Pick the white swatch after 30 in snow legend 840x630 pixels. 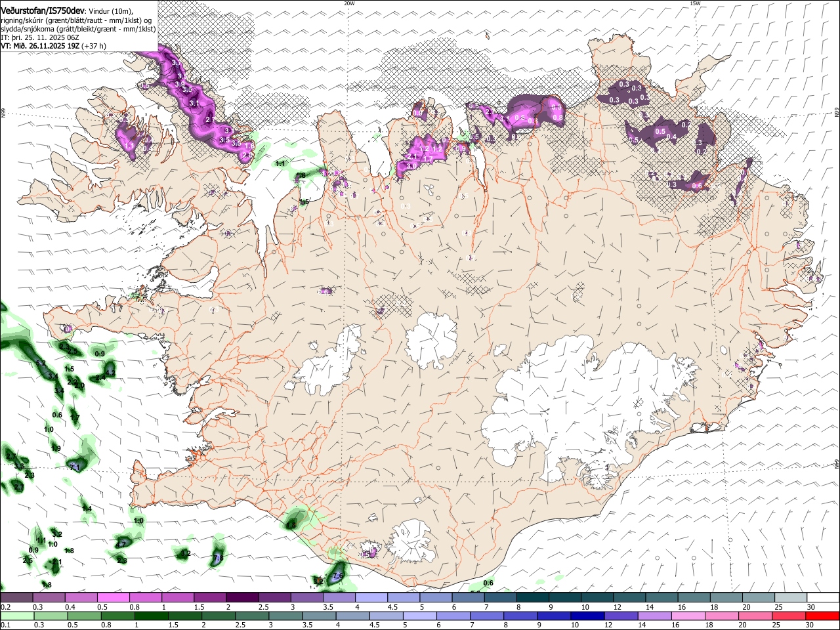click(x=823, y=598)
